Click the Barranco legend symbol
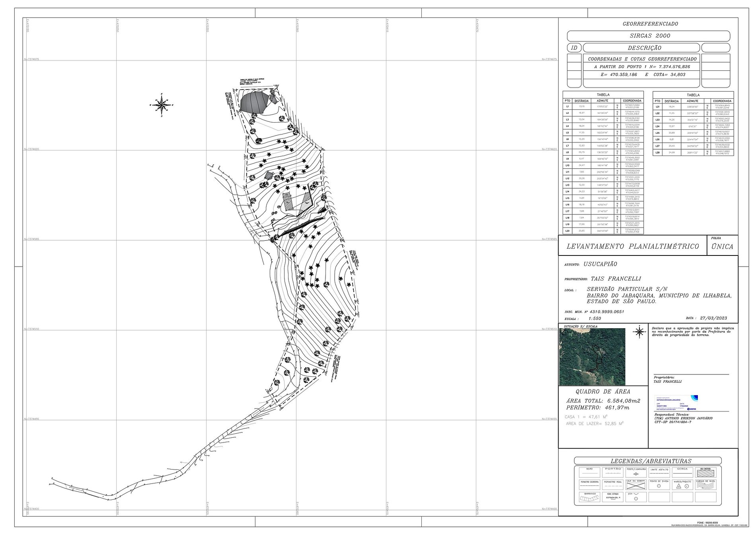This screenshot has width=756, height=534. (590, 499)
